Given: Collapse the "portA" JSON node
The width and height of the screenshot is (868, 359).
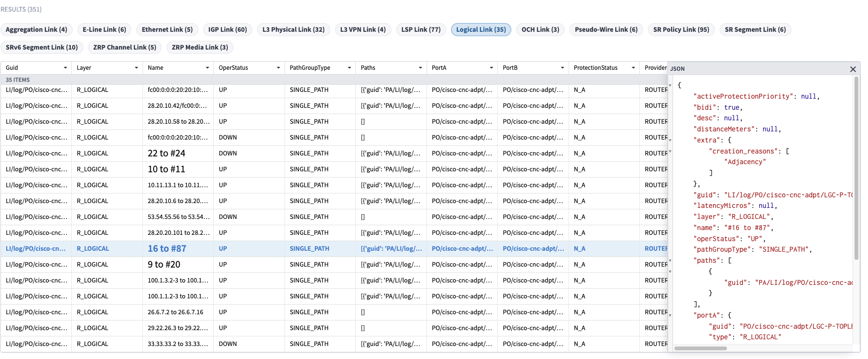Looking at the screenshot, I should click(x=670, y=316).
